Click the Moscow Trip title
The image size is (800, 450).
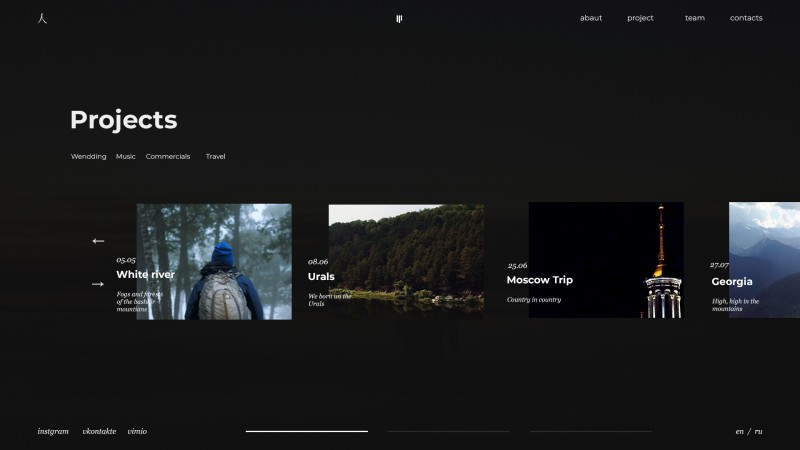pos(540,280)
